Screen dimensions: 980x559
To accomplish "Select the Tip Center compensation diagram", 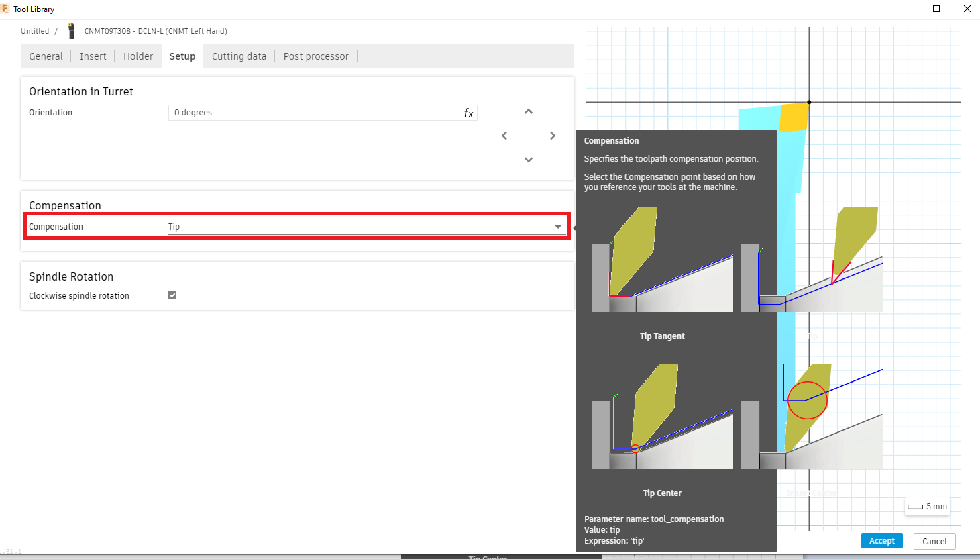I will point(662,416).
